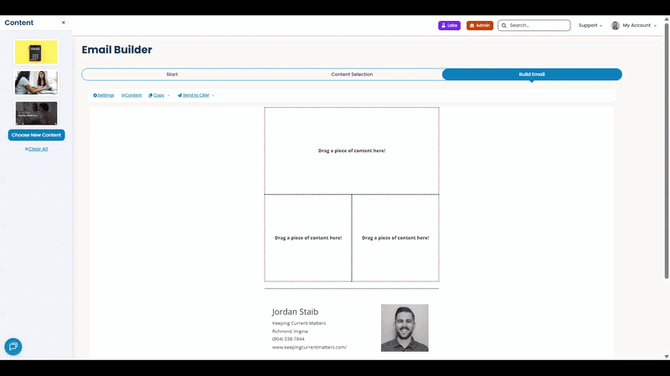This screenshot has height=376, width=670.
Task: Click the bottom-left content drop zone
Action: [x=308, y=238]
